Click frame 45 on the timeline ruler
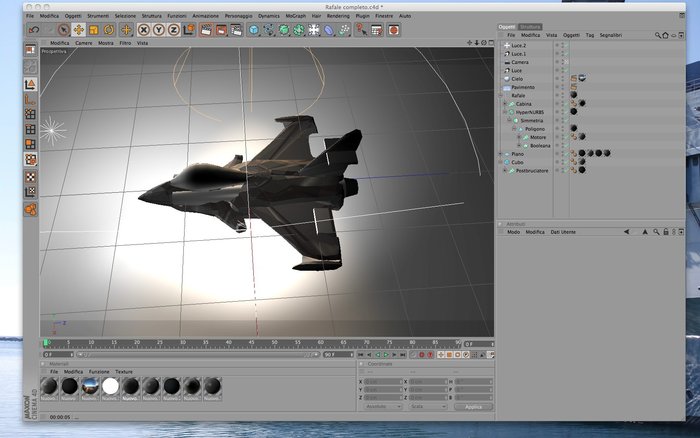The image size is (700, 438). pyautogui.click(x=251, y=343)
